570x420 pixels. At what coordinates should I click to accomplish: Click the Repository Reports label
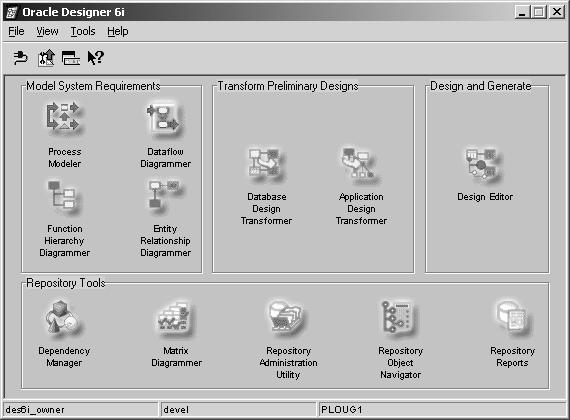(x=512, y=356)
